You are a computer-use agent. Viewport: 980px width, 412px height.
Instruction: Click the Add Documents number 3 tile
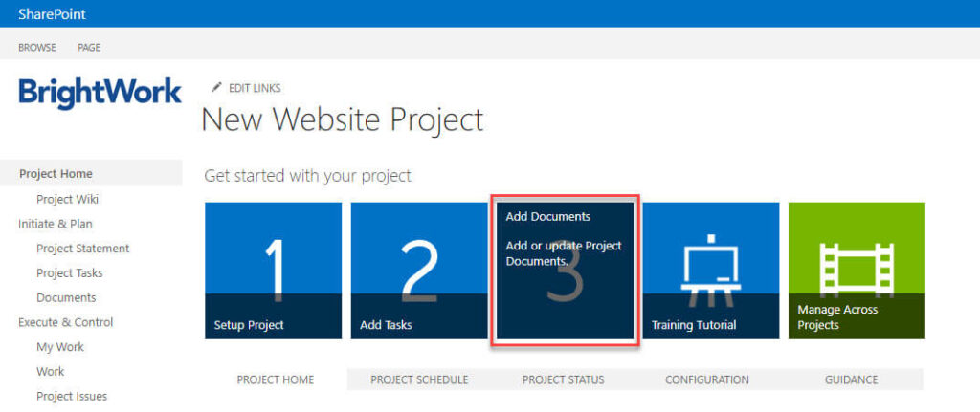coord(565,271)
